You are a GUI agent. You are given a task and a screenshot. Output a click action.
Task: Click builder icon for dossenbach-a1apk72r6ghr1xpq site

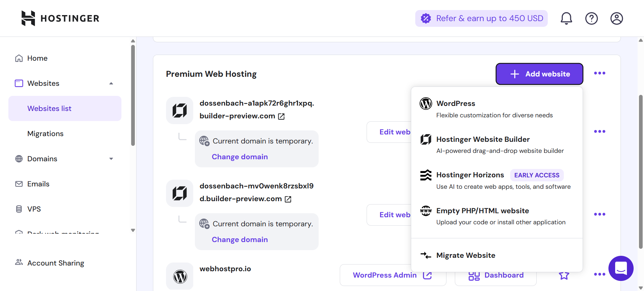(180, 111)
